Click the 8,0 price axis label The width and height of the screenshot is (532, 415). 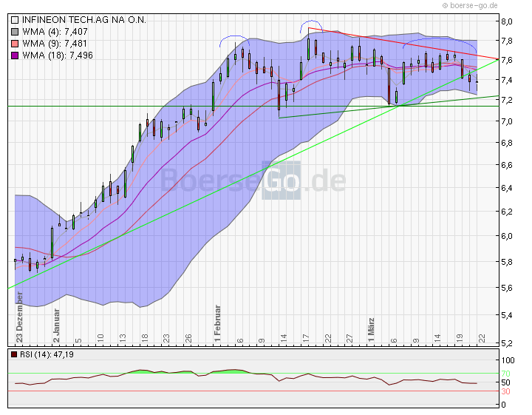(x=507, y=21)
